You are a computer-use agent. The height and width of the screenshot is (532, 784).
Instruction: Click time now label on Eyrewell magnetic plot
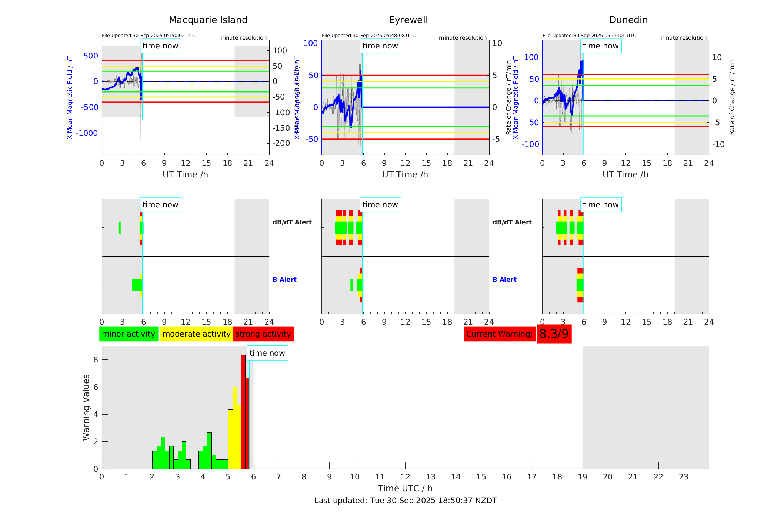(380, 46)
